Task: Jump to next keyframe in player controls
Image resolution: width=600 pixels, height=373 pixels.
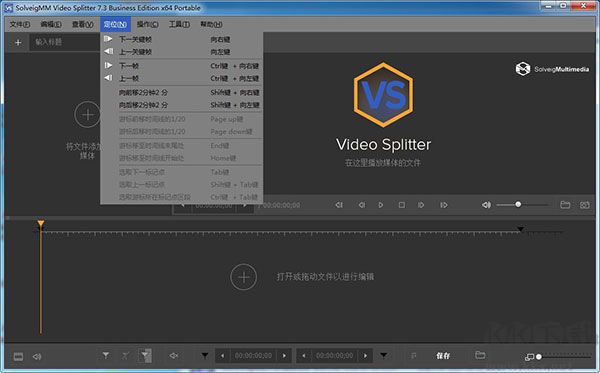Action: click(x=444, y=205)
